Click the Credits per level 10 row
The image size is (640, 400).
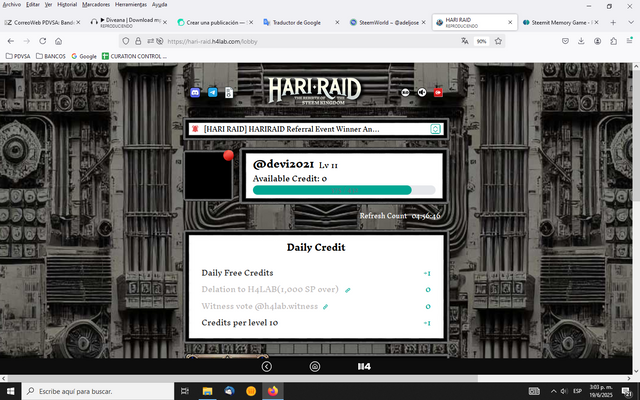point(316,323)
